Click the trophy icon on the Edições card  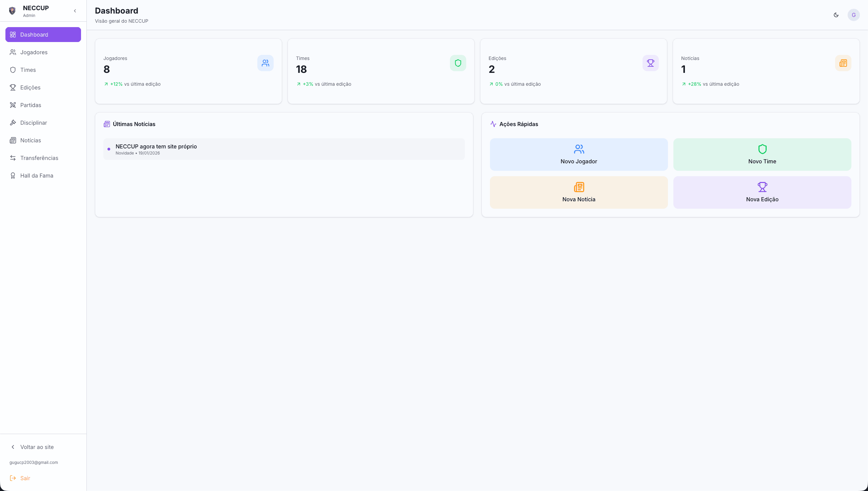click(x=650, y=63)
